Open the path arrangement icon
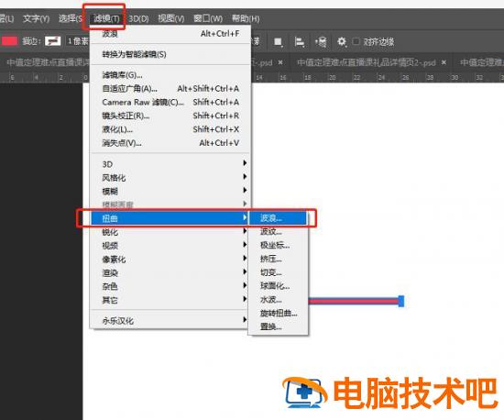Image resolution: width=504 pixels, height=420 pixels. pyautogui.click(x=321, y=42)
